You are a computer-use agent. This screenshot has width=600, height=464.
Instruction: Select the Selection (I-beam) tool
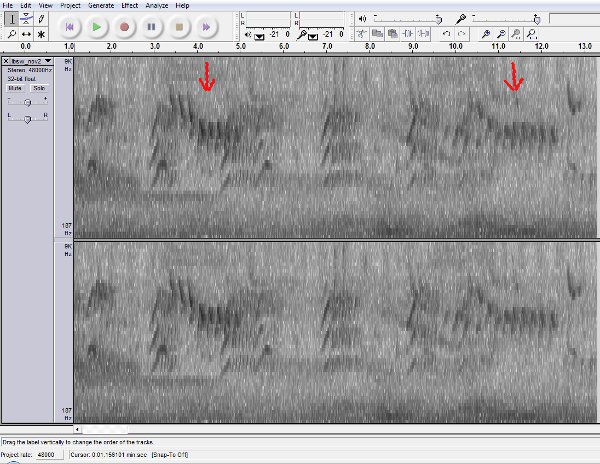(10, 19)
